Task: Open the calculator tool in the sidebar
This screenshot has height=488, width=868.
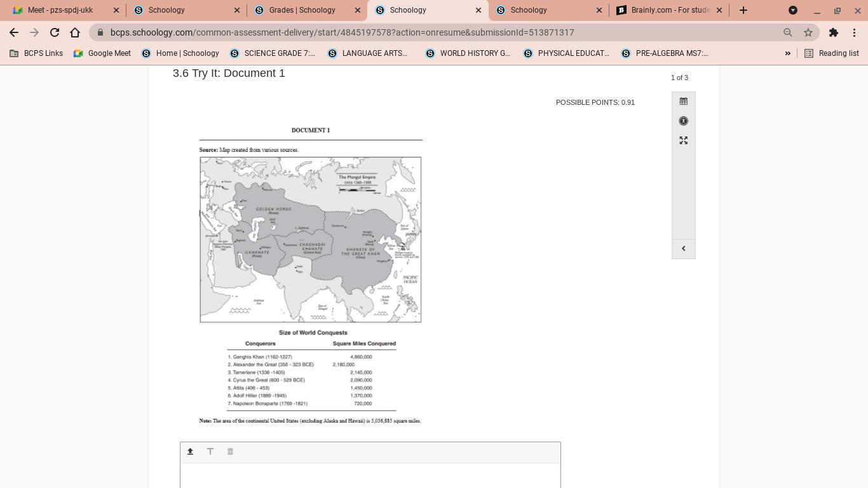Action: (683, 101)
